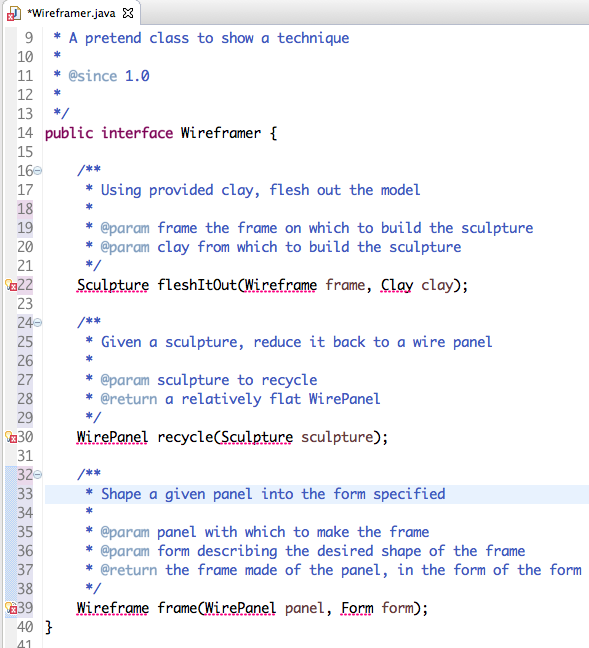
Task: Click the 'public' keyword on line 14
Action: pyautogui.click(x=69, y=133)
